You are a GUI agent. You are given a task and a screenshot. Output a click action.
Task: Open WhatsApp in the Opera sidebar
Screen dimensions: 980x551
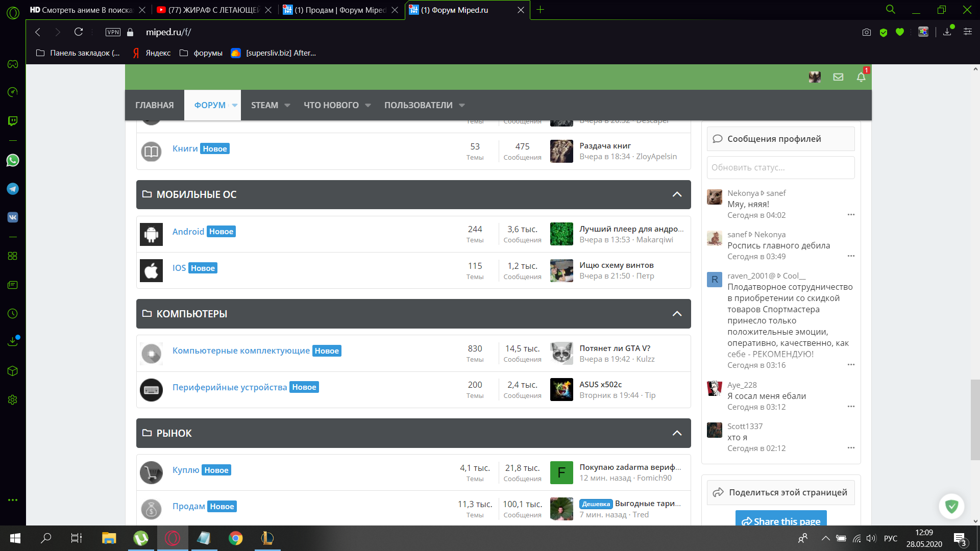point(13,160)
